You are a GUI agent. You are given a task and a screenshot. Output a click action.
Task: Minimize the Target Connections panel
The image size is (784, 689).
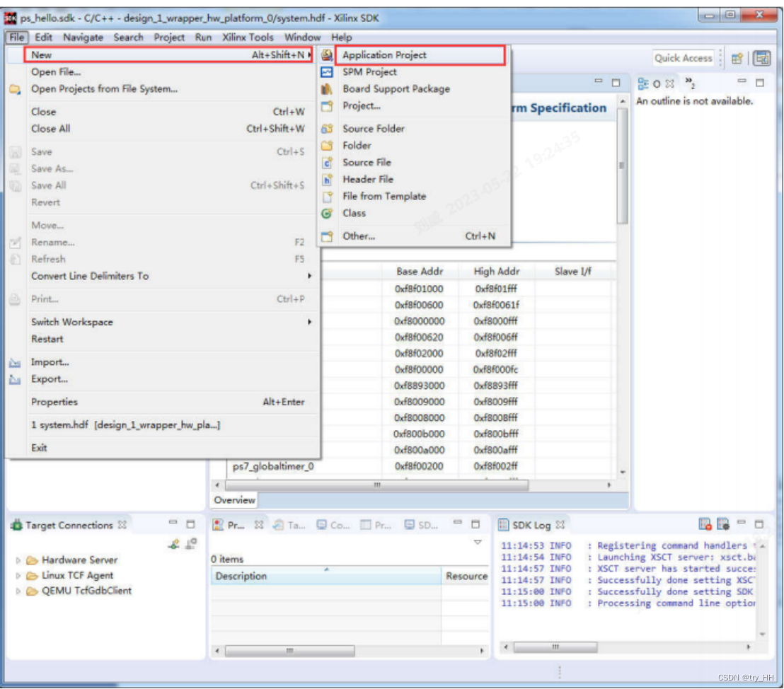pyautogui.click(x=173, y=523)
